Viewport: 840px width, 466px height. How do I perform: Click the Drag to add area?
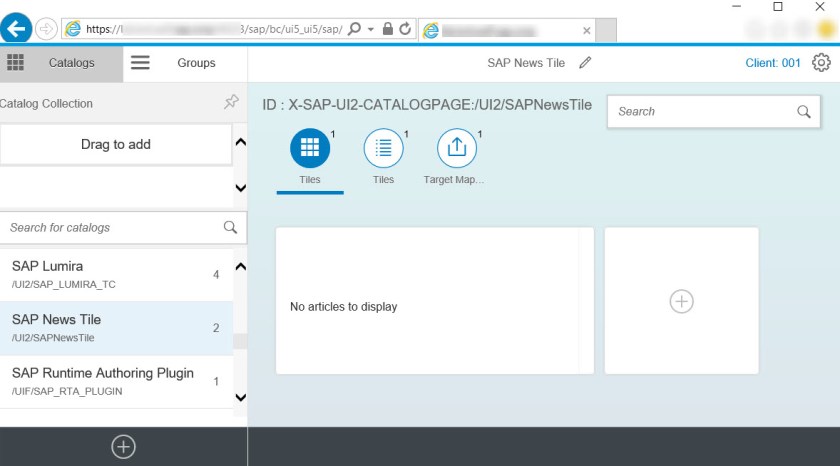(x=116, y=144)
